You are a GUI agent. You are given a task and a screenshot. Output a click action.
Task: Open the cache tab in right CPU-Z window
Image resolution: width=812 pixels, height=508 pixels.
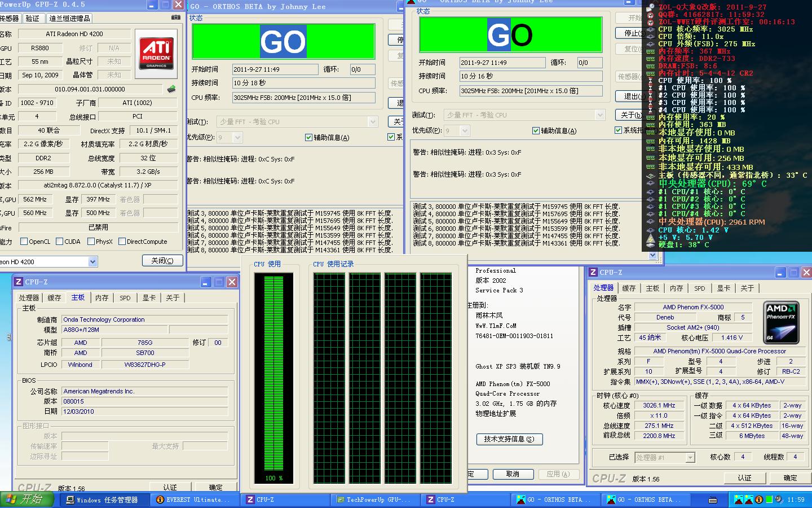[629, 288]
